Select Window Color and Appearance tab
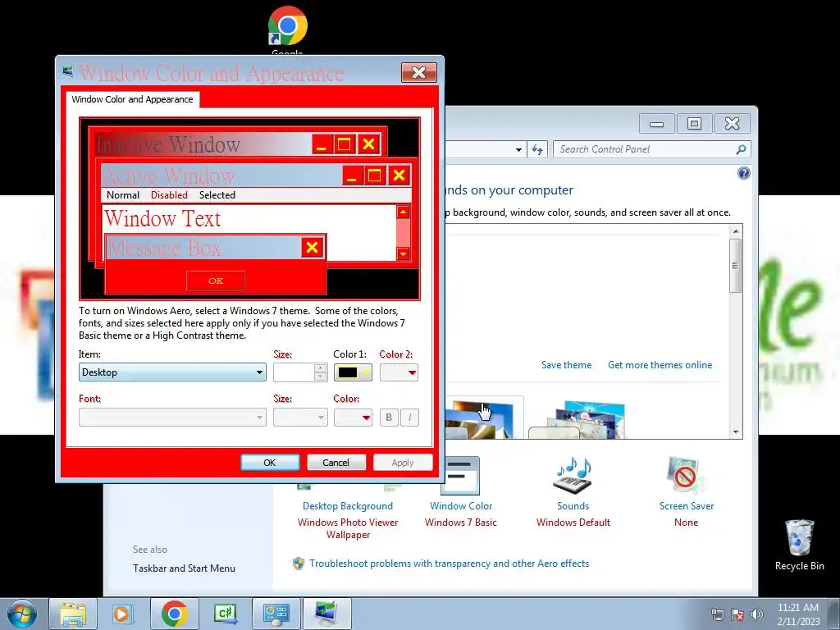Screen dimensions: 840x630 (x=132, y=99)
